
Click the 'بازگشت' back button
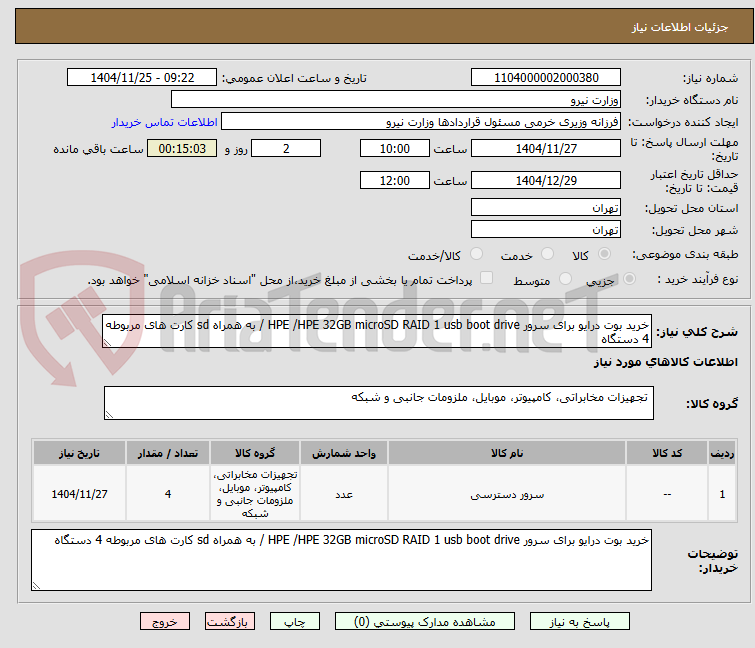pos(230,622)
